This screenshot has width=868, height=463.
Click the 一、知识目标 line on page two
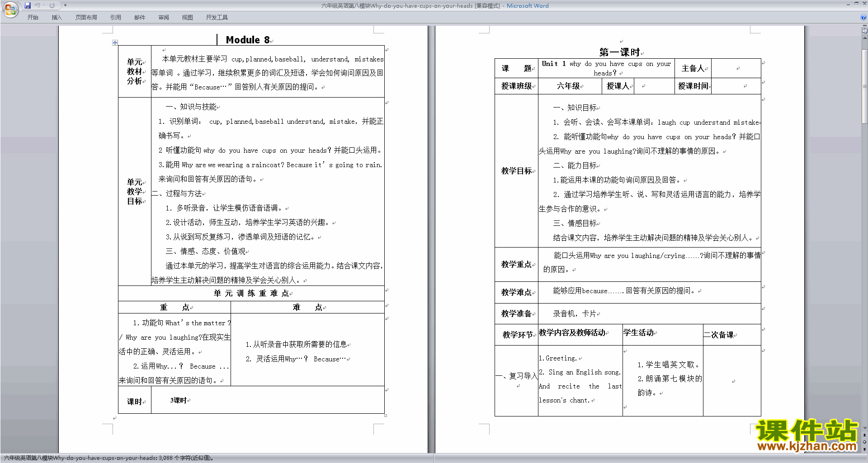coord(575,108)
